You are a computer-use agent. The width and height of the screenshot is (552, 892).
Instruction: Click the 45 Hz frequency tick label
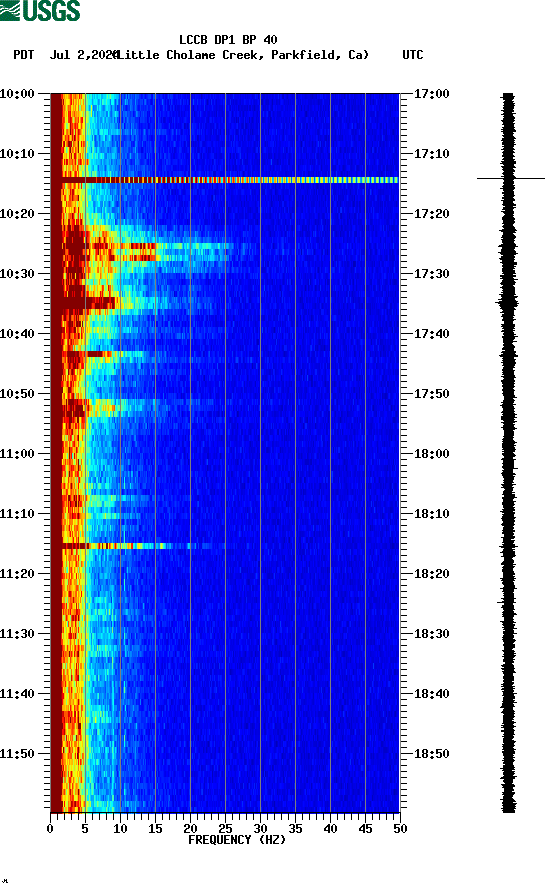pos(365,829)
